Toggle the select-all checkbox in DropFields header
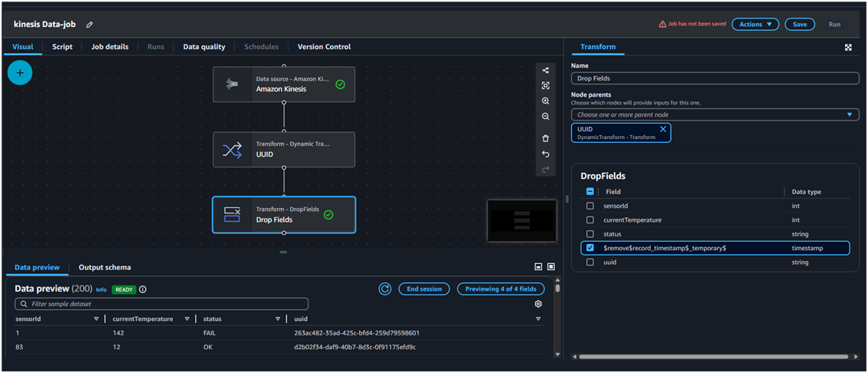Viewport: 868px width, 373px height. (x=590, y=191)
